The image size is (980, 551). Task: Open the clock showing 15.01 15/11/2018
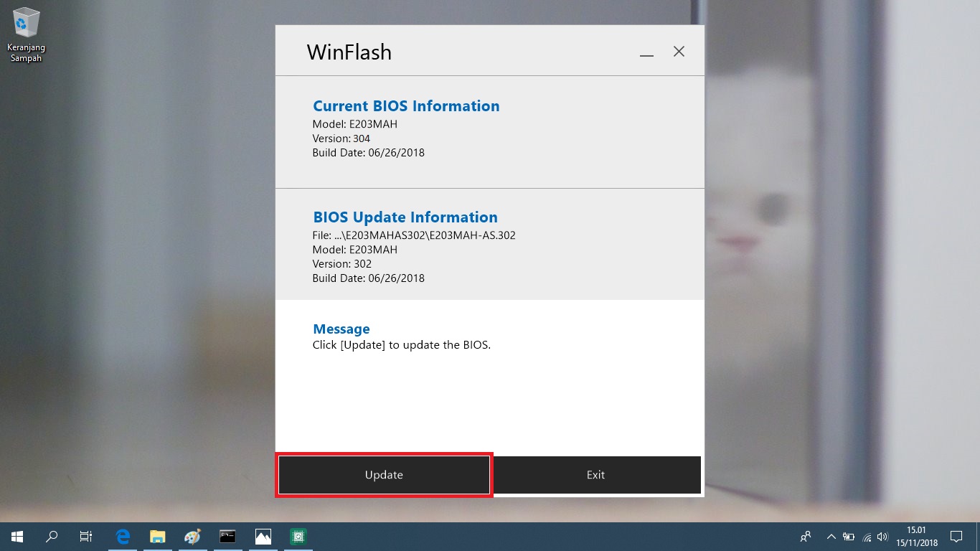pos(916,536)
